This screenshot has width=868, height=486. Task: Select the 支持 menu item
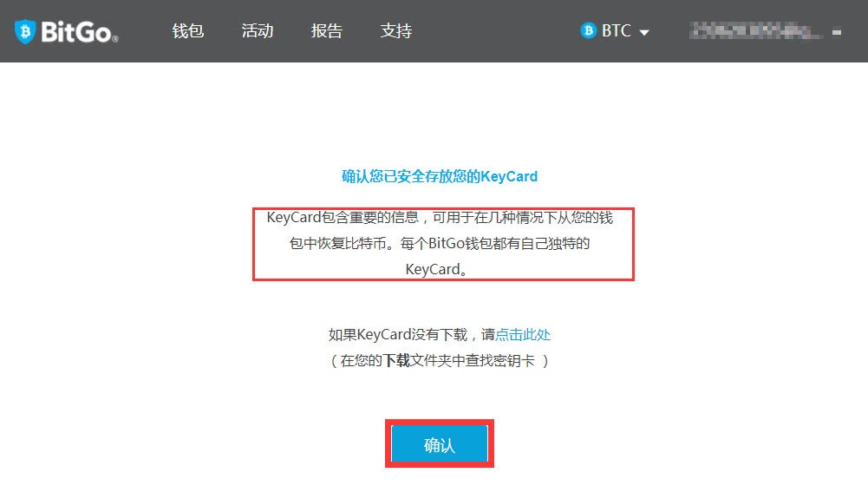[x=396, y=31]
